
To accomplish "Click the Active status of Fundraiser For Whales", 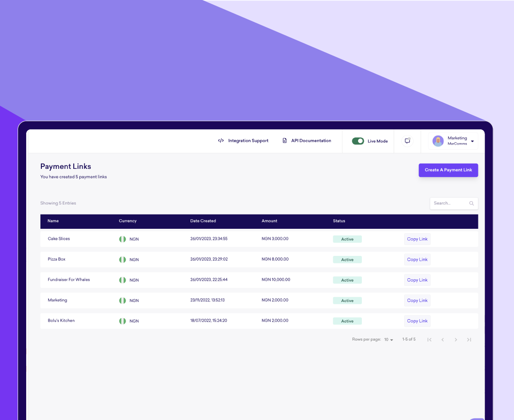I will click(347, 280).
